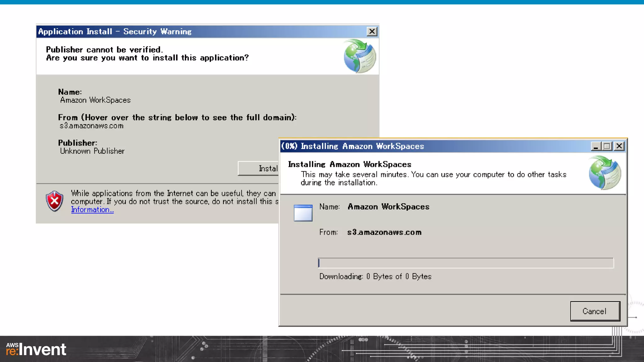Click the globe icon in Installing dialog
Image resolution: width=644 pixels, height=362 pixels.
pos(604,173)
